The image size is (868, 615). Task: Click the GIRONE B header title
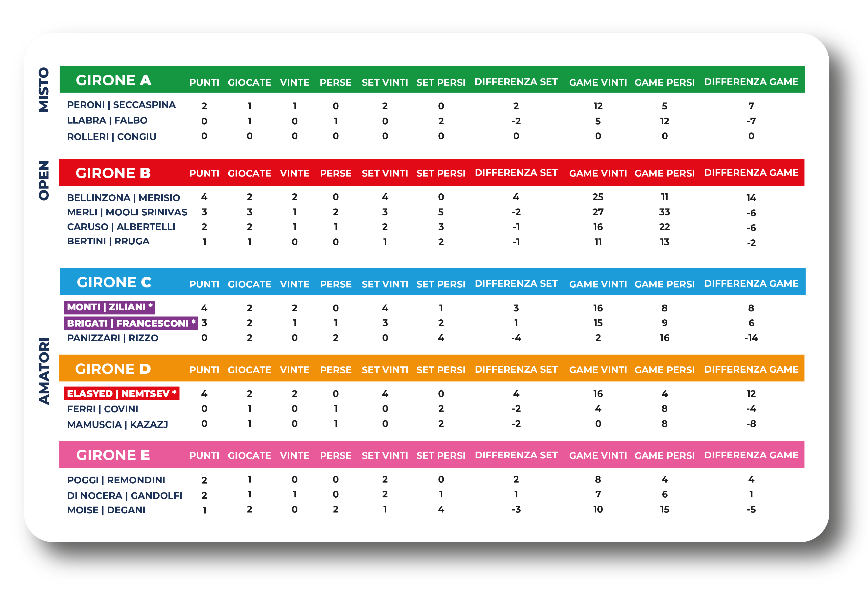click(113, 173)
